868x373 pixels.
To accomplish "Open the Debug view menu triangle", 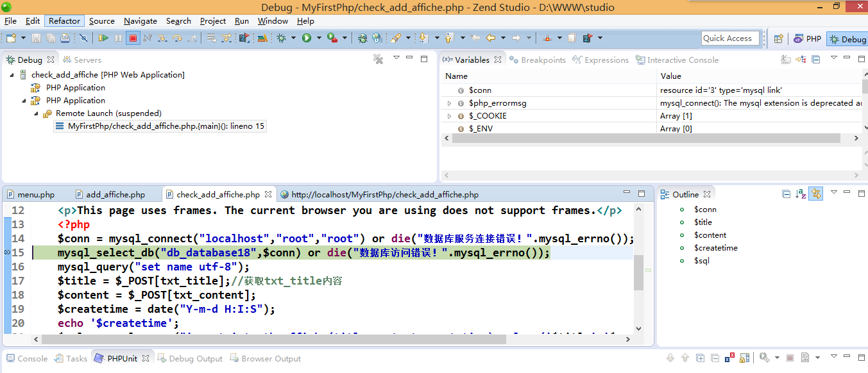I will tap(396, 58).
